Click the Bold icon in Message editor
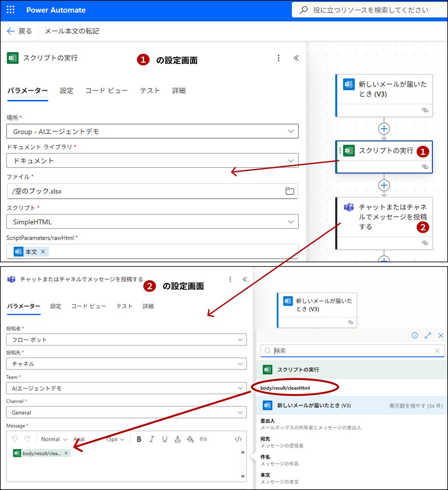This screenshot has height=490, width=448. [x=139, y=439]
